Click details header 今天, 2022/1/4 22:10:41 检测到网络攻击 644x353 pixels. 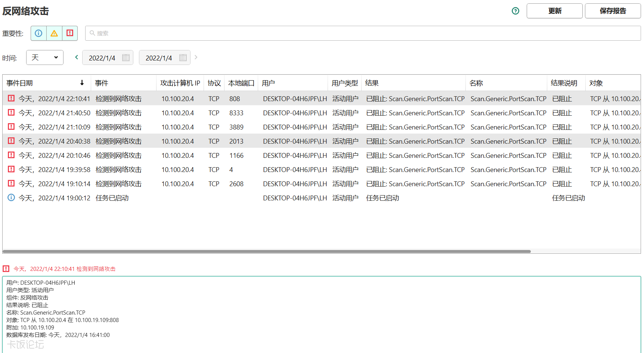[65, 269]
